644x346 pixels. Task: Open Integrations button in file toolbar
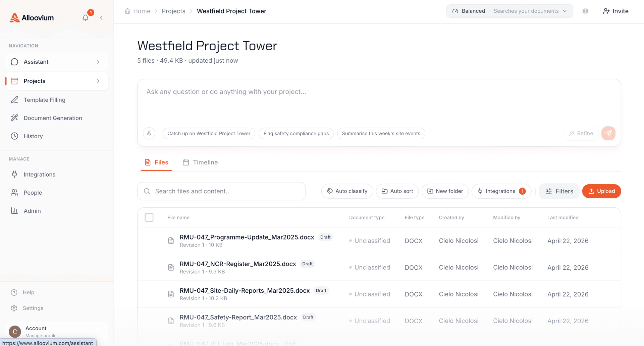501,191
